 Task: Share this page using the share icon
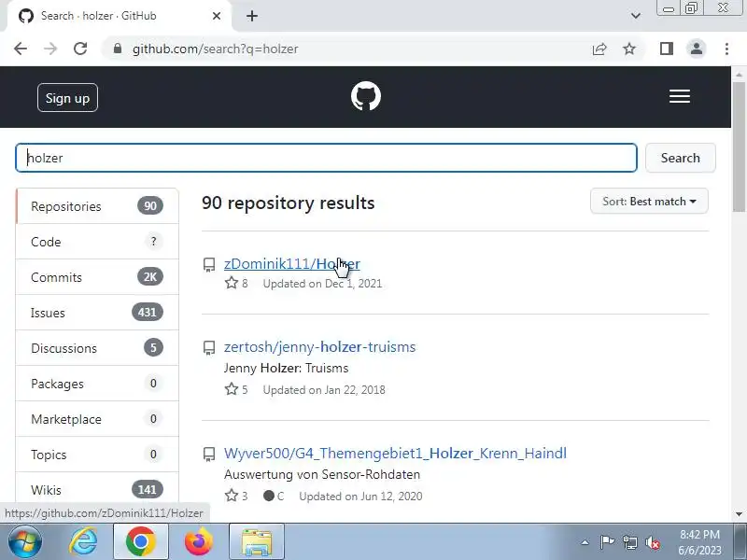(599, 49)
